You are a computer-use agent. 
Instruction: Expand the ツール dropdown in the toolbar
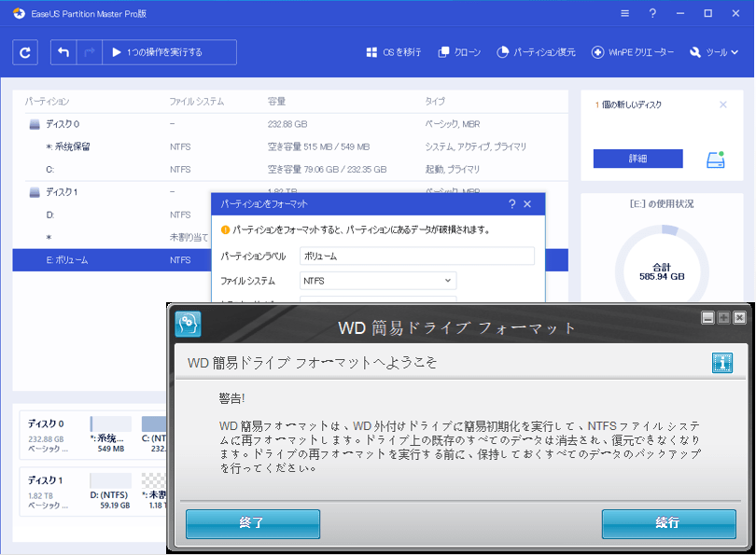pyautogui.click(x=715, y=51)
